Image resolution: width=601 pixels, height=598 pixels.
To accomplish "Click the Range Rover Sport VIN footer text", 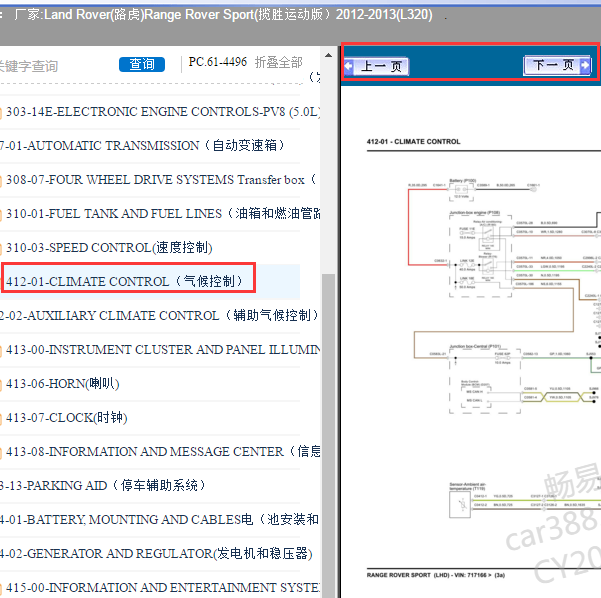I will [x=435, y=575].
